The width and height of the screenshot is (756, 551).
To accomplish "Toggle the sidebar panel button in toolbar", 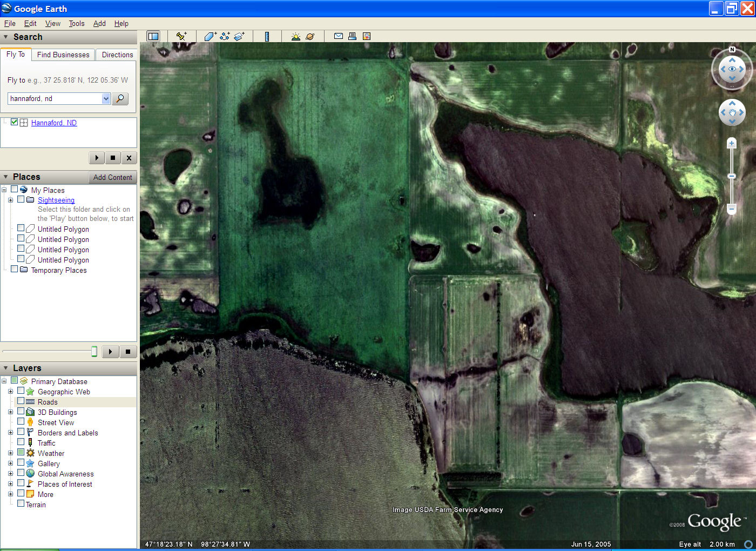I will [x=153, y=36].
